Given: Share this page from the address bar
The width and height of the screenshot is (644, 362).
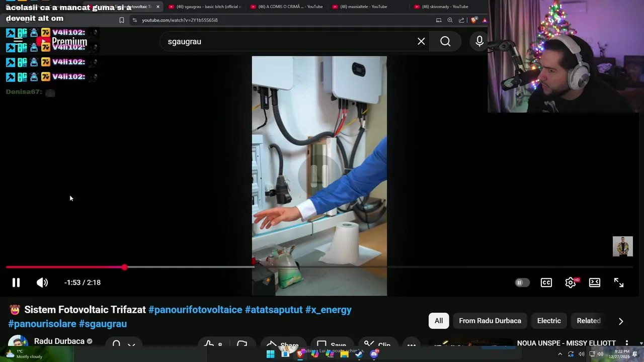Looking at the screenshot, I should (461, 20).
